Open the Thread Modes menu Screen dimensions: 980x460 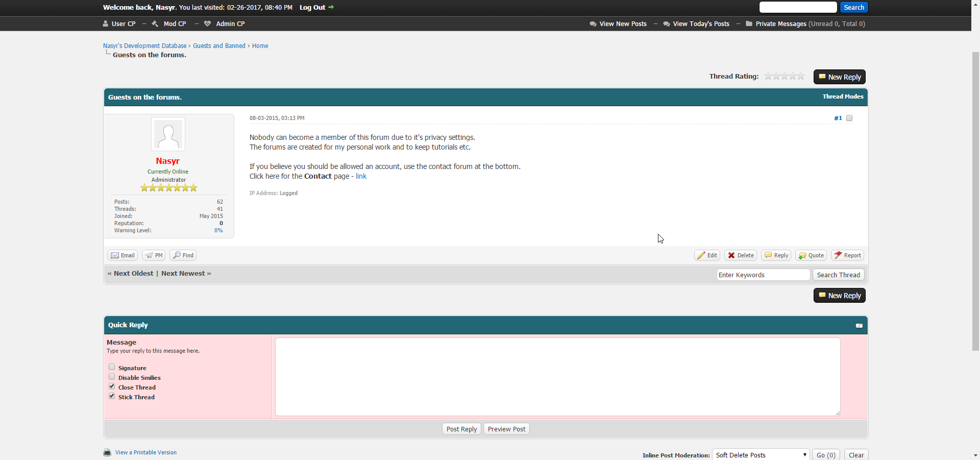click(843, 96)
